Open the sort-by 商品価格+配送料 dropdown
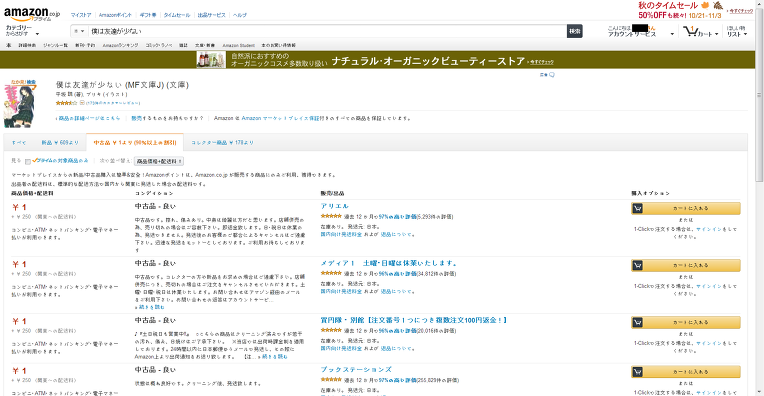This screenshot has height=396, width=764. point(159,161)
